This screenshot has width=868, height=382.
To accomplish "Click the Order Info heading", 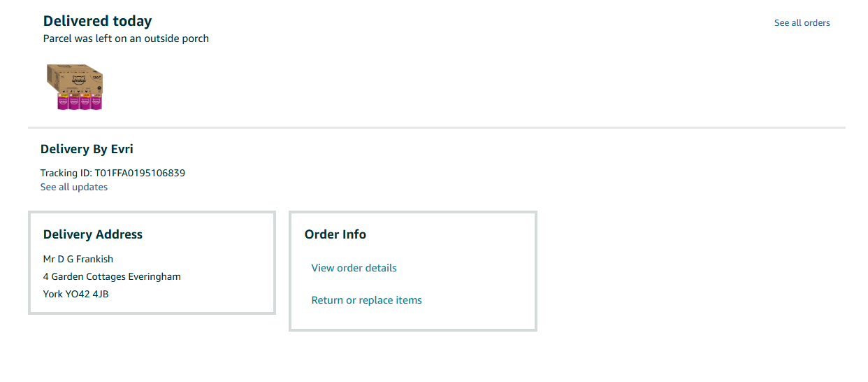I will (x=335, y=234).
